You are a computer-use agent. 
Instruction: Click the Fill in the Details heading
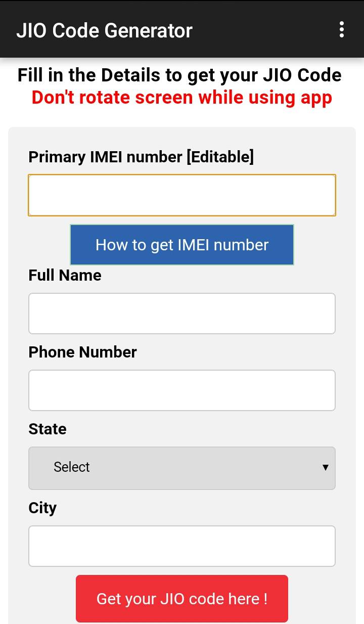click(179, 75)
